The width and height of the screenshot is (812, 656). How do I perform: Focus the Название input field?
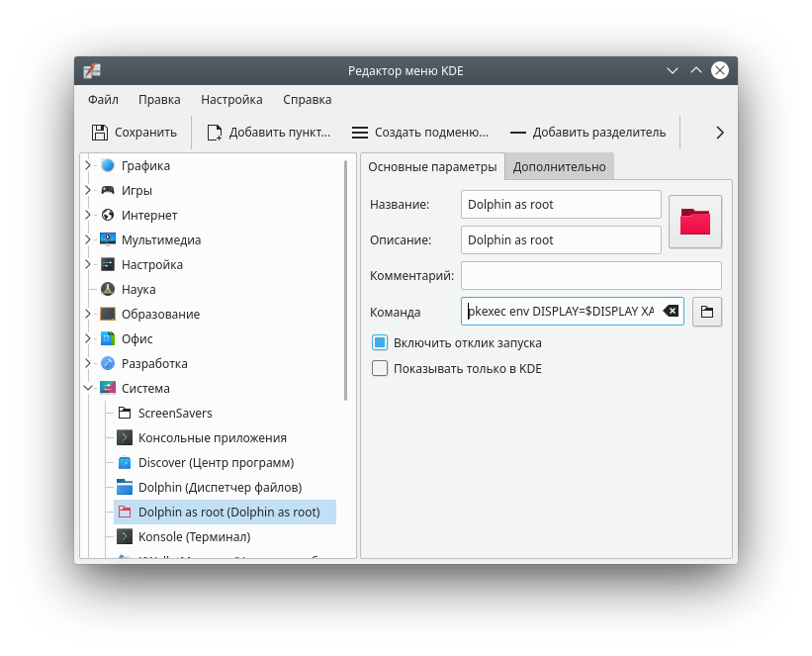click(x=561, y=204)
